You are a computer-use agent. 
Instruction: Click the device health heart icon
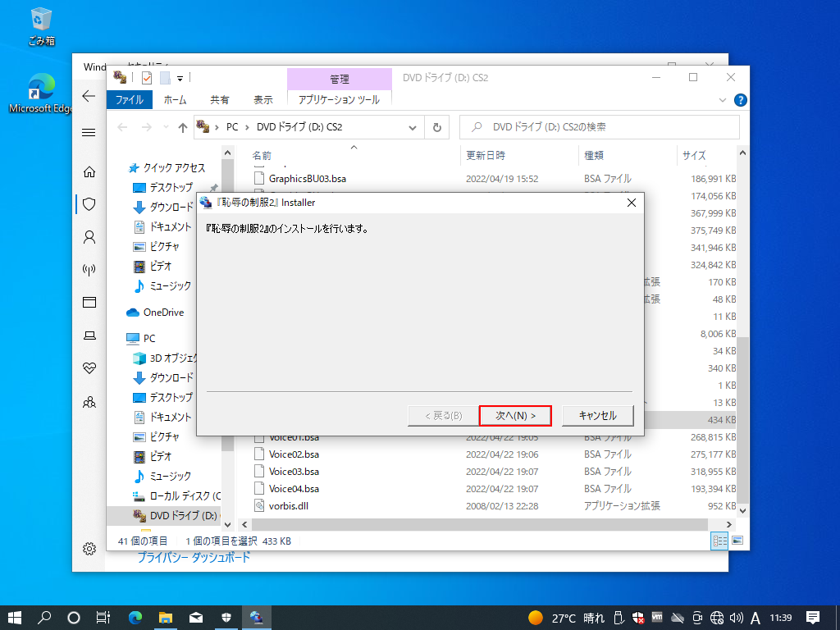coord(89,368)
